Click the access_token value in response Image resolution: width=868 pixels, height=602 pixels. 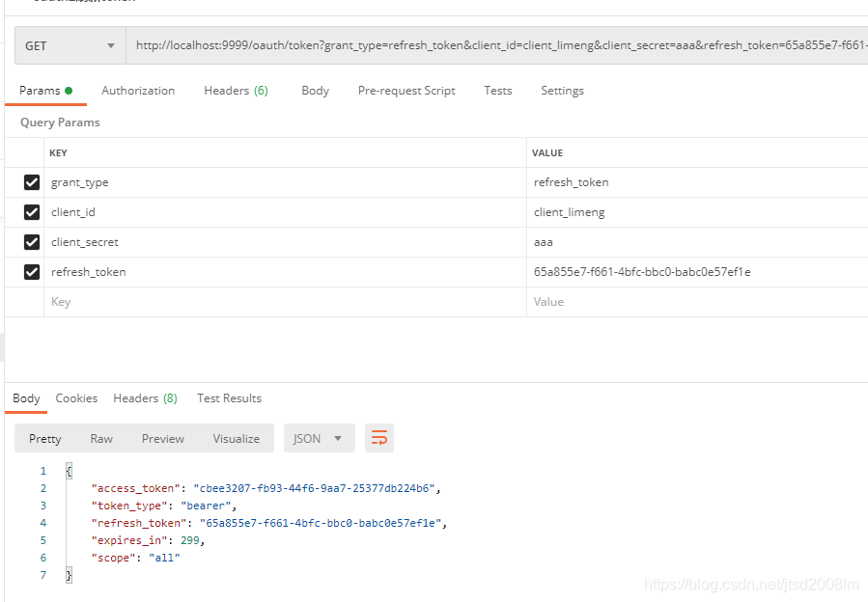314,488
